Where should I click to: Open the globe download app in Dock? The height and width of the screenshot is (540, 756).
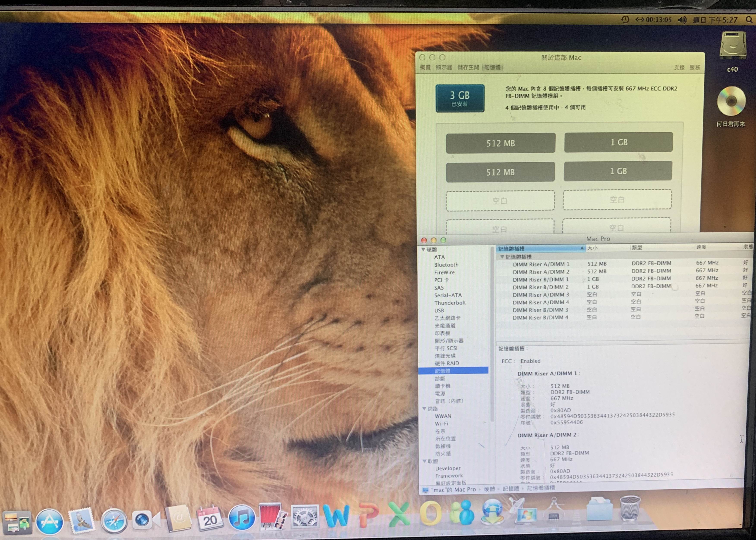pos(493,512)
